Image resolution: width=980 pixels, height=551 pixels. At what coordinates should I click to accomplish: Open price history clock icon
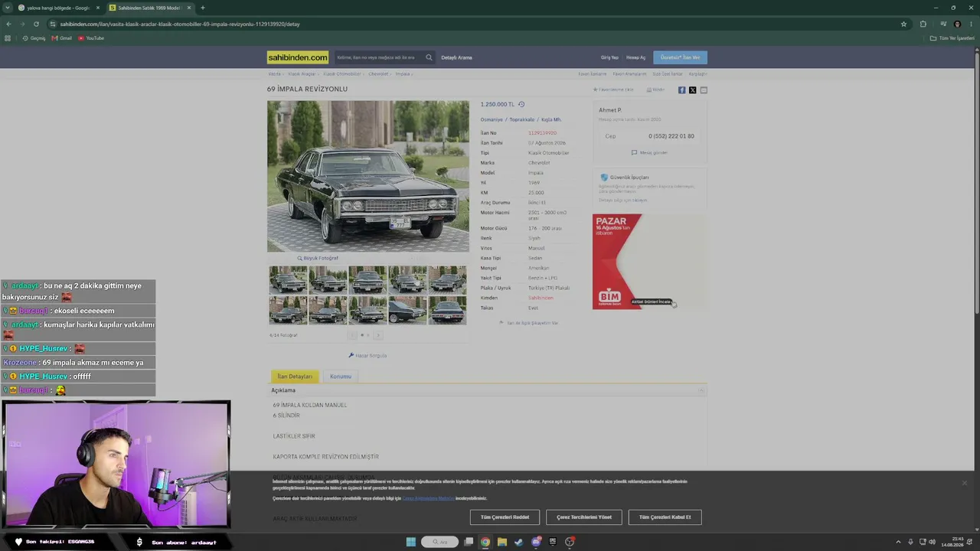[x=521, y=104]
